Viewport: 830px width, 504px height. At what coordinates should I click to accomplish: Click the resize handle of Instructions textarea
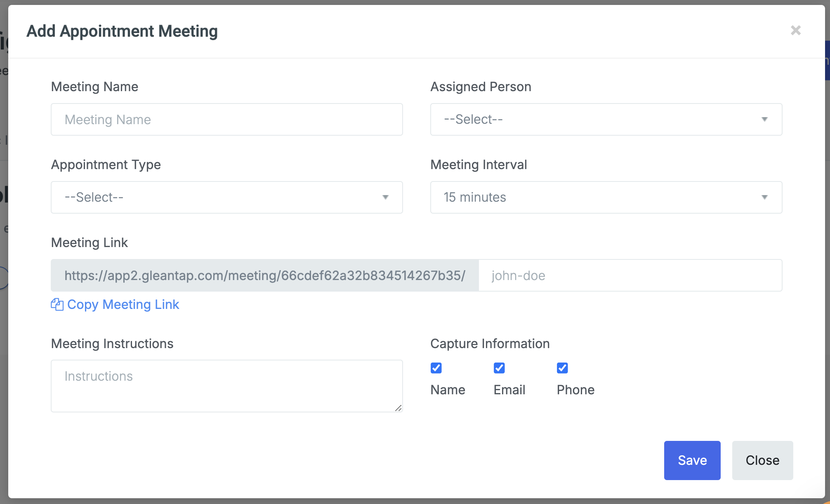(x=398, y=408)
